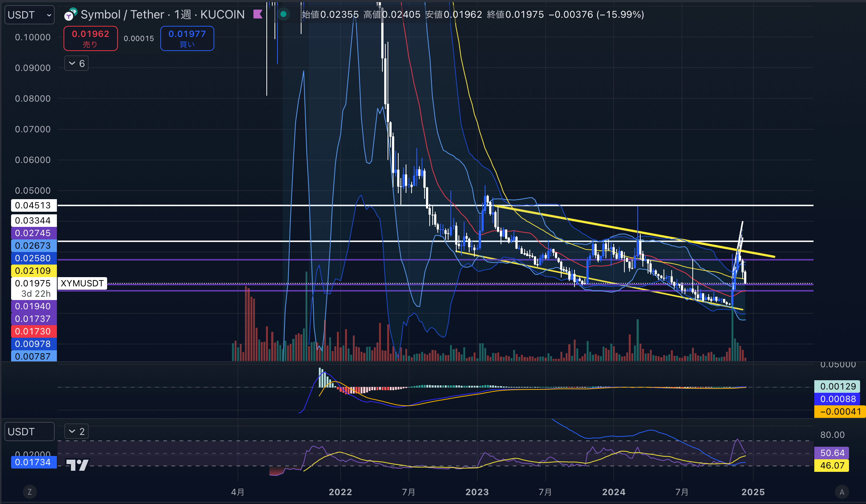866x504 pixels.
Task: Click the 80.00 RSI scale label
Action: [832, 435]
